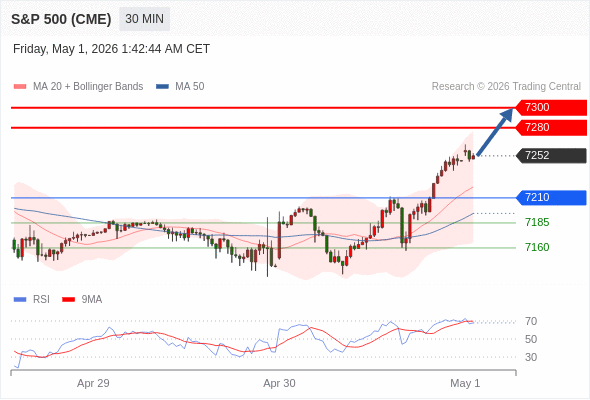Click the 7300 red resistance price tag
This screenshot has width=590, height=400.
551,108
